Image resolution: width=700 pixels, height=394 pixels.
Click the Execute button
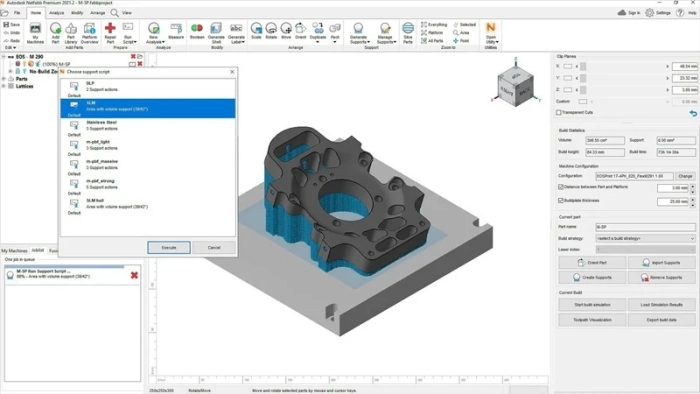[x=169, y=248]
